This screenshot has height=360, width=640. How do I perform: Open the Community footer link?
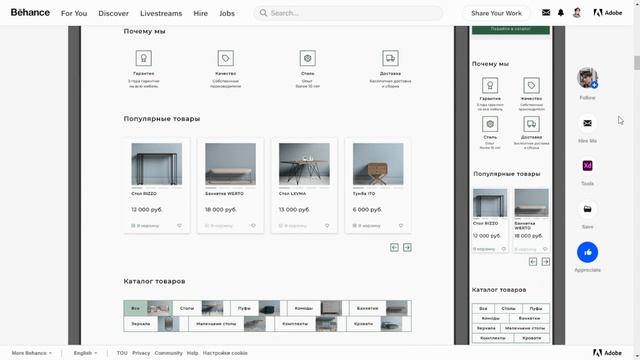[168, 353]
